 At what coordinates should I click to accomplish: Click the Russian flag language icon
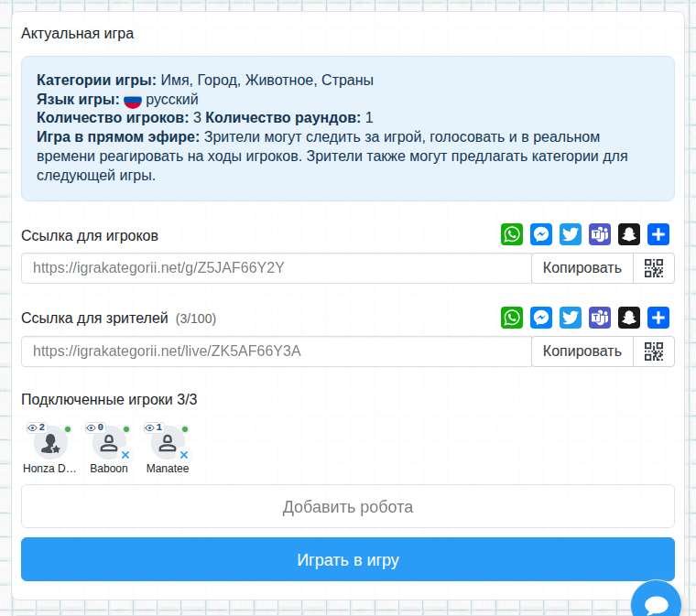[x=132, y=101]
